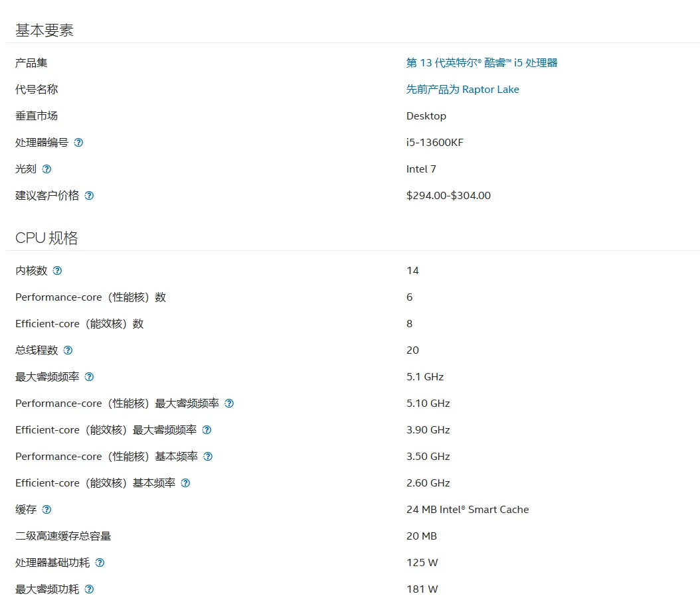Show help for Efficient-core 基本频率
Screen dimensions: 700x600
click(x=185, y=483)
